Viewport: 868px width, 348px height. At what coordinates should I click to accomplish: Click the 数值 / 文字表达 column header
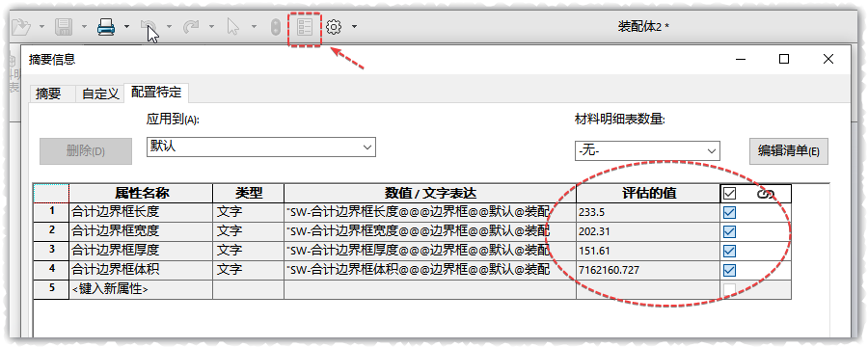point(430,193)
